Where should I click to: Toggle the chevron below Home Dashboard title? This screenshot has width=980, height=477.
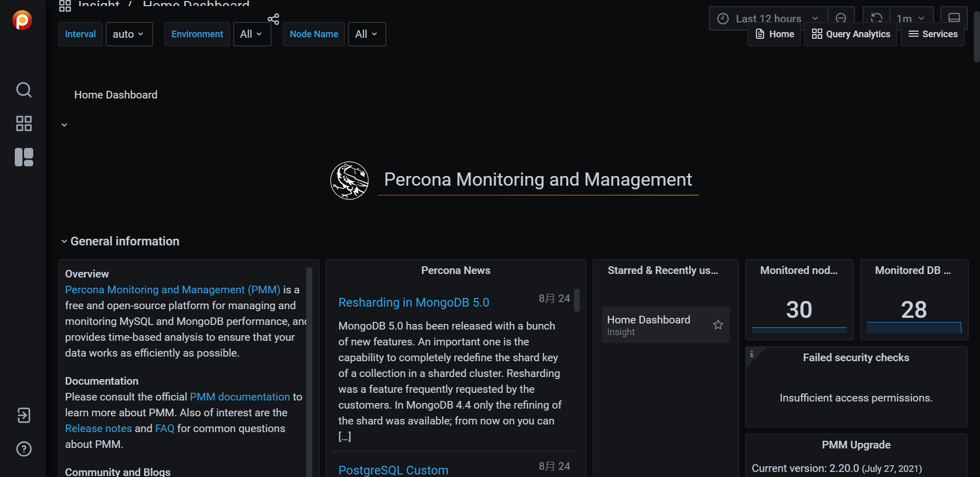pos(64,125)
